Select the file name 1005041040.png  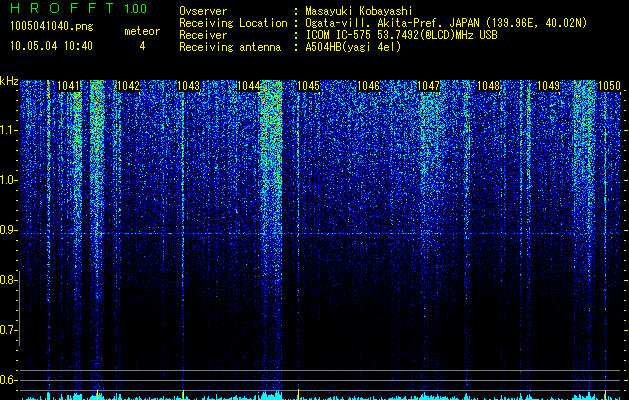[x=52, y=27]
